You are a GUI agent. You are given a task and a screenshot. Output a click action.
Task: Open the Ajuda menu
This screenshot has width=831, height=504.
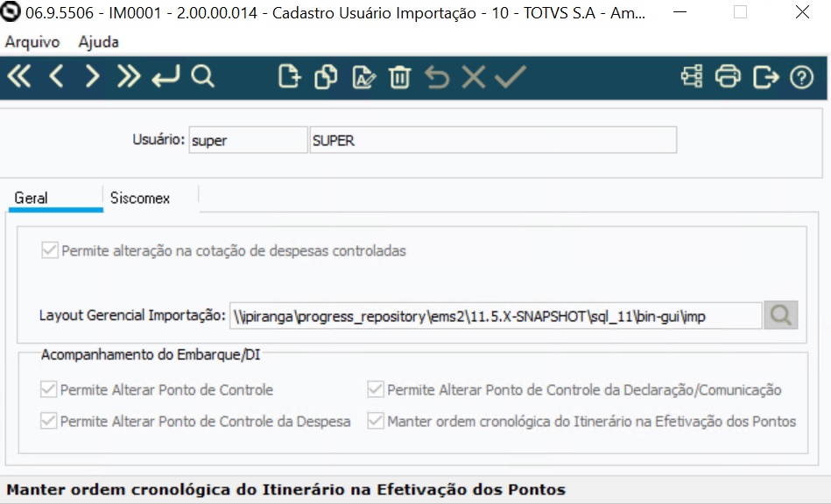tap(99, 42)
